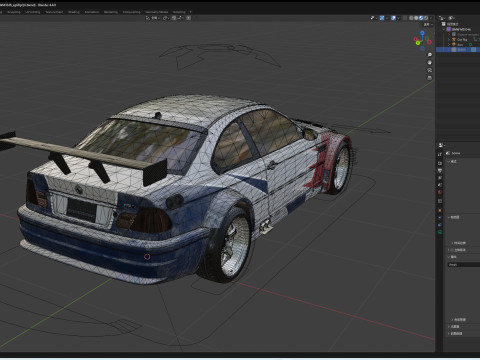Click the blue Z axis on navigation gizmo

[x=422, y=33]
